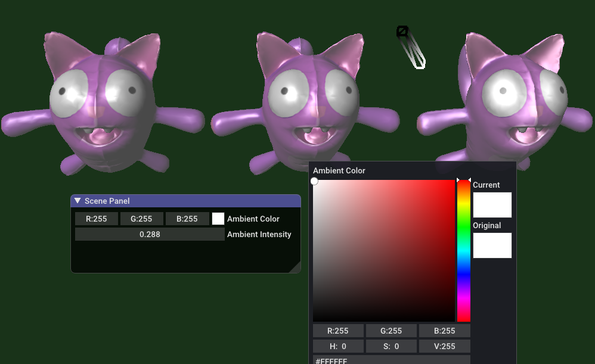Select the V:255 value field
The height and width of the screenshot is (364, 595).
444,346
